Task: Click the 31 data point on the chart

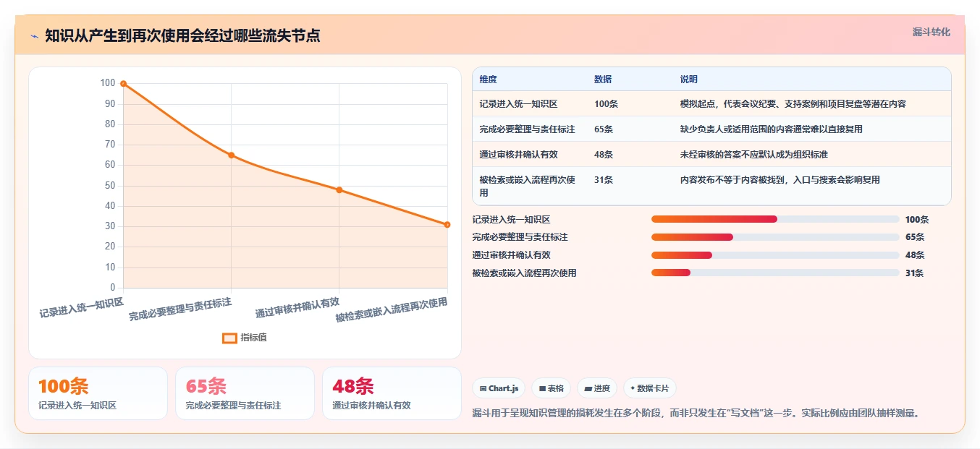Action: [447, 225]
